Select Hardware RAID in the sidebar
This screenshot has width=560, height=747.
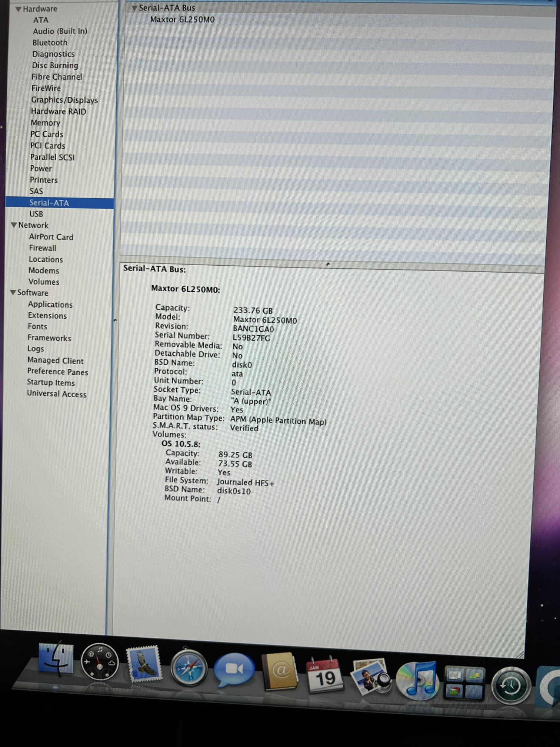(x=59, y=111)
